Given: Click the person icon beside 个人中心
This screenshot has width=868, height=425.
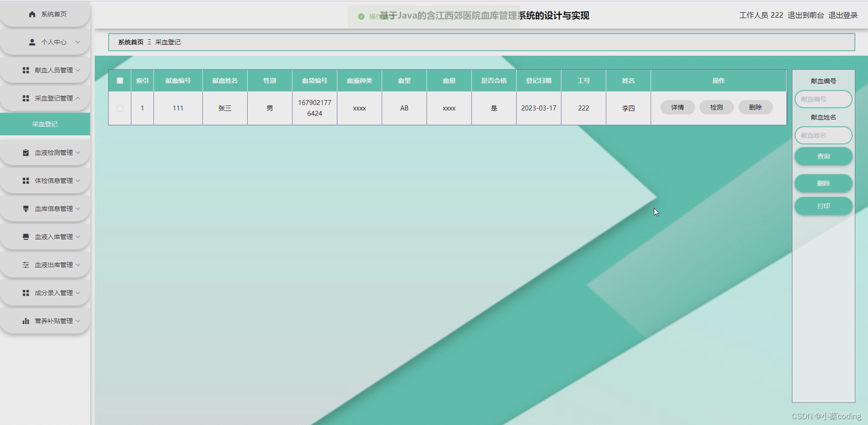Looking at the screenshot, I should point(32,42).
